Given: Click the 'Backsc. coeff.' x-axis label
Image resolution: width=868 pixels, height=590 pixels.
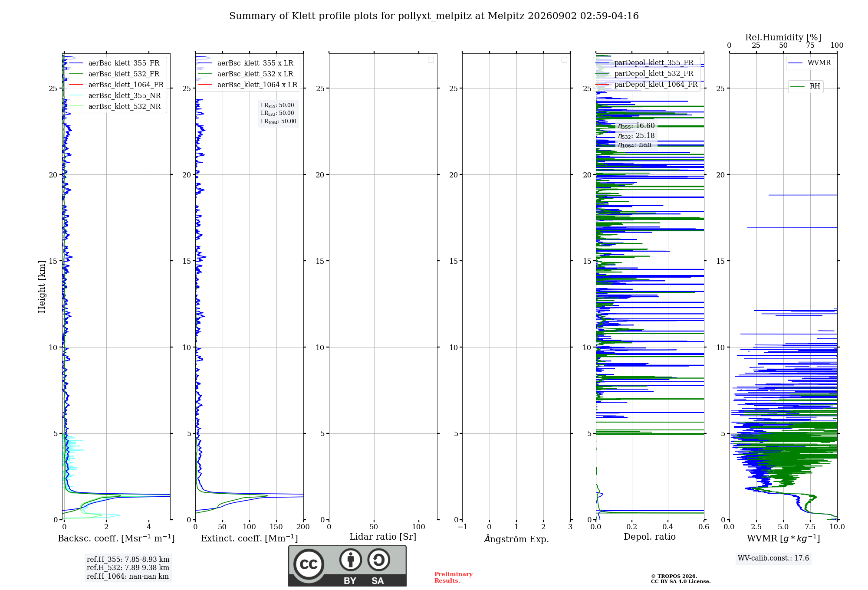Looking at the screenshot, I should (116, 538).
